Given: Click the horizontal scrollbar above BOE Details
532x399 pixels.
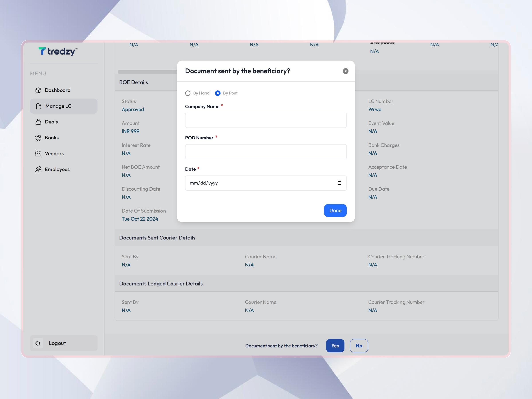Looking at the screenshot, I should pos(147,71).
